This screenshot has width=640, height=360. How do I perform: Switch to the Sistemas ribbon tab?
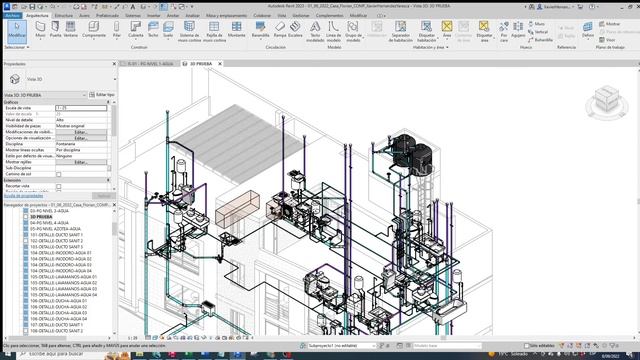click(x=133, y=16)
